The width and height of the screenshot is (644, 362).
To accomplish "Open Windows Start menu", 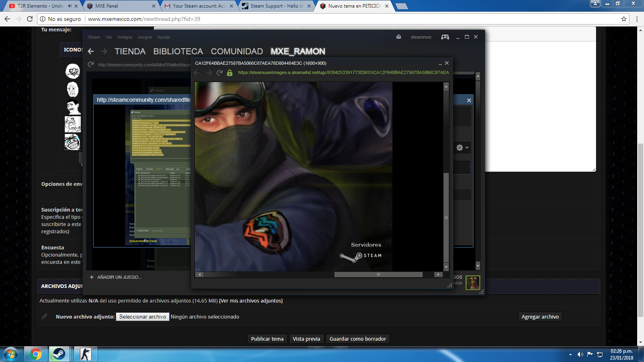I will coord(11,354).
